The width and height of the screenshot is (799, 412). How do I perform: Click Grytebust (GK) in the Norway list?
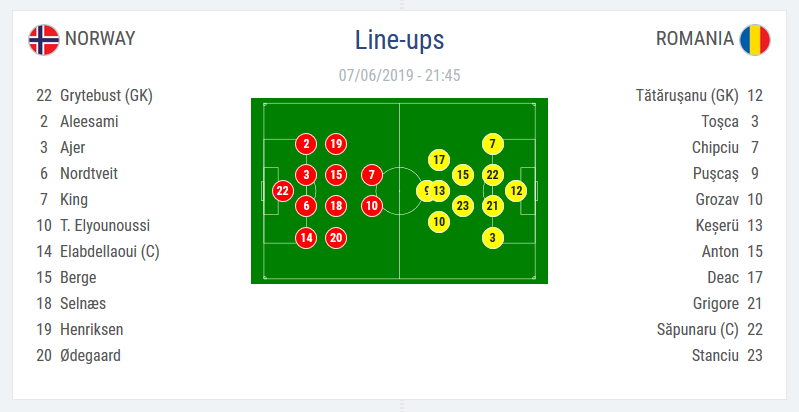106,96
